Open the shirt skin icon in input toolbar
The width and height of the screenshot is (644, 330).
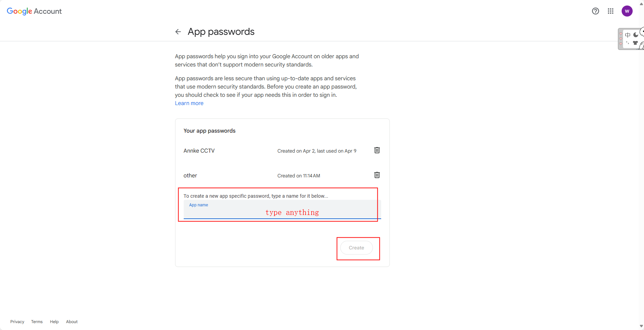click(x=635, y=43)
